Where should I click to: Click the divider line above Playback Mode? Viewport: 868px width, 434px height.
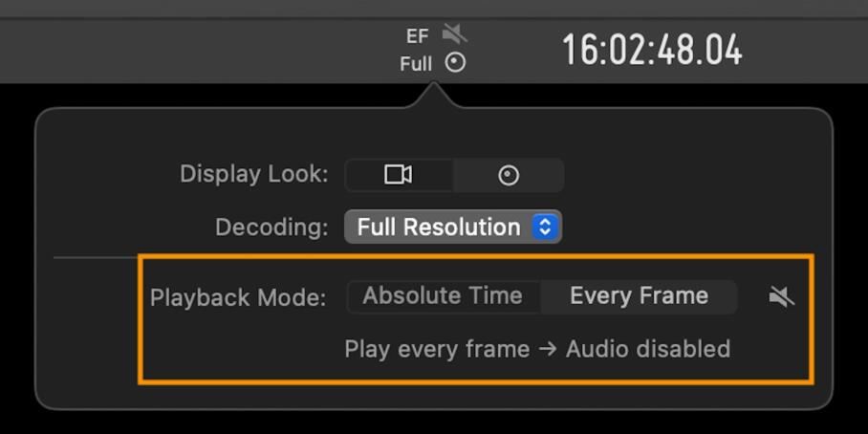click(96, 257)
